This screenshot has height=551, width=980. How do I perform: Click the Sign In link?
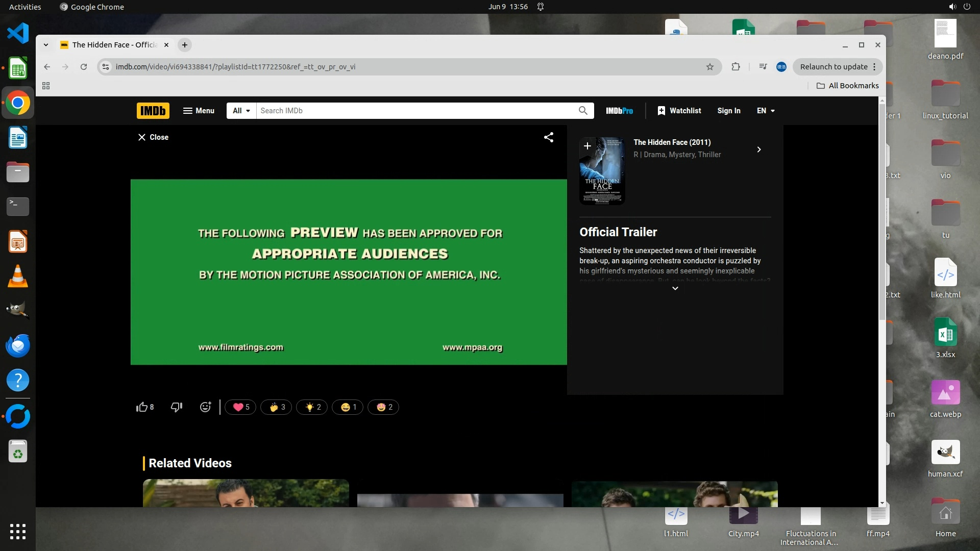pyautogui.click(x=728, y=111)
